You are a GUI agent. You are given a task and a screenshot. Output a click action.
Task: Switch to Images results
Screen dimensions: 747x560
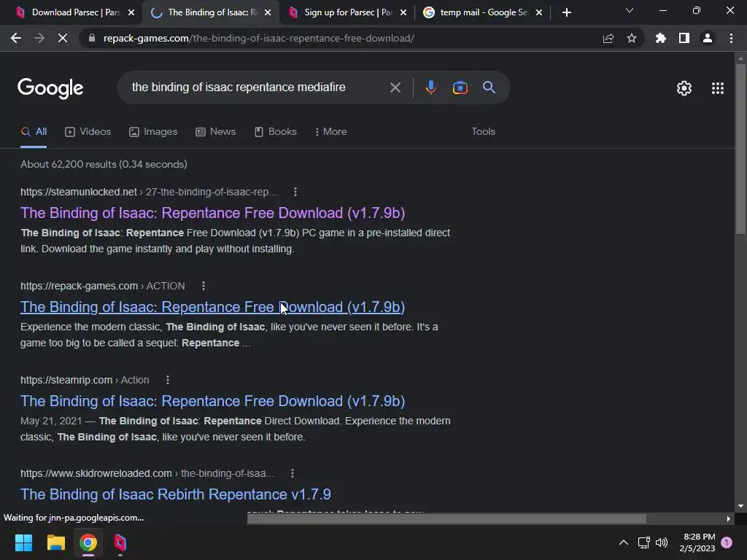[x=153, y=132]
